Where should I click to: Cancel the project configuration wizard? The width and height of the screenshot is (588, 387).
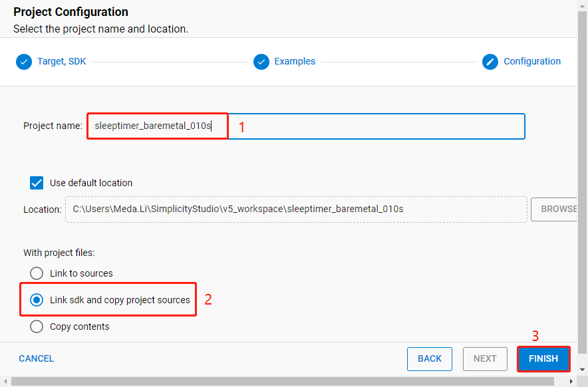click(36, 358)
